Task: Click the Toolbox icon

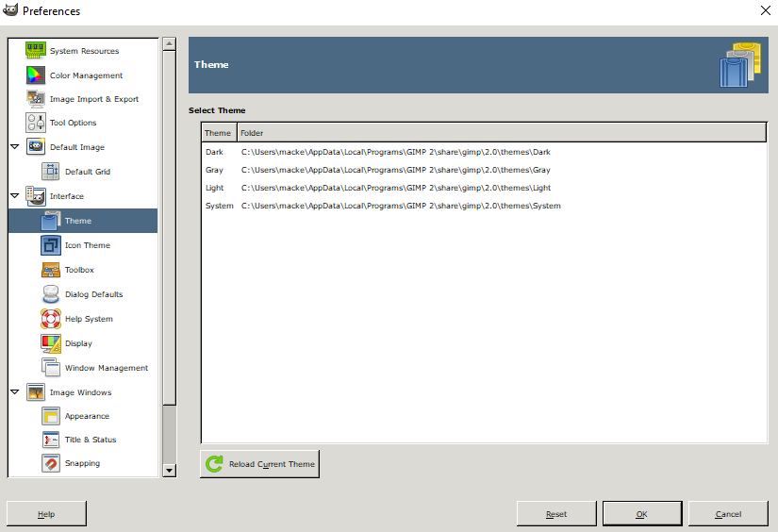Action: 51,270
